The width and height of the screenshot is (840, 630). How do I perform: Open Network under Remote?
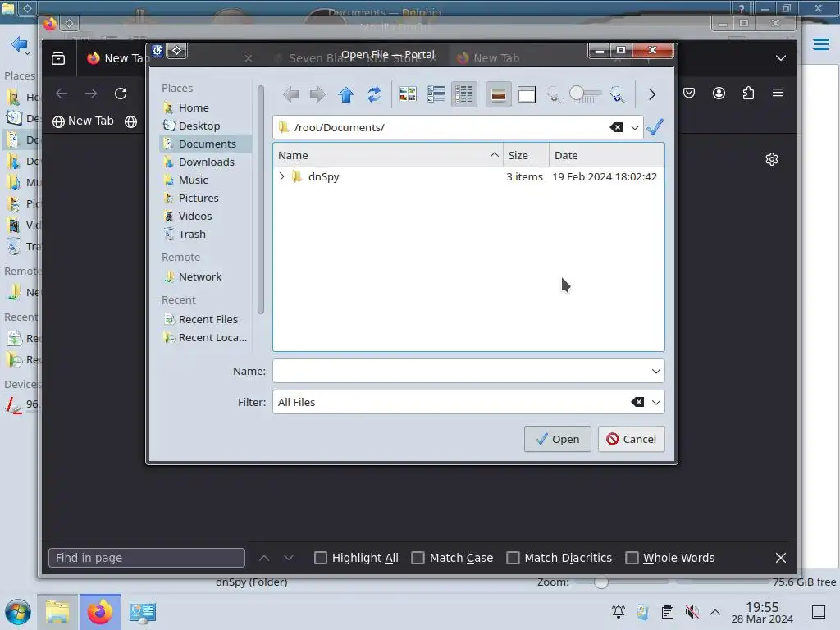(x=206, y=277)
